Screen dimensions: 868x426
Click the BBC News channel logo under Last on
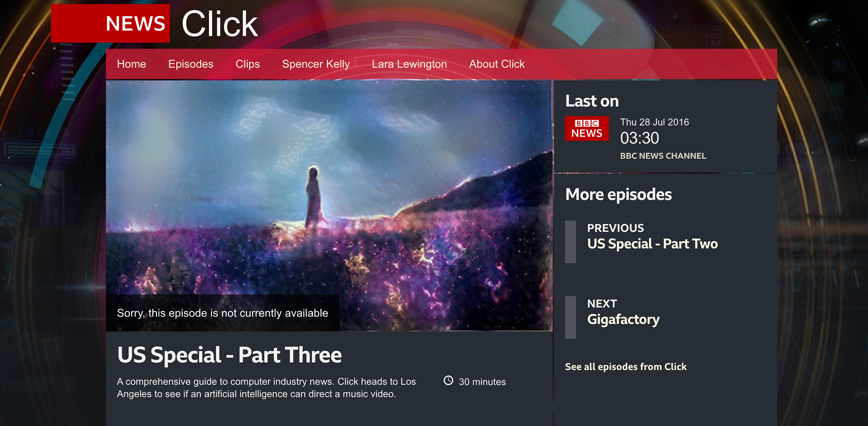587,129
